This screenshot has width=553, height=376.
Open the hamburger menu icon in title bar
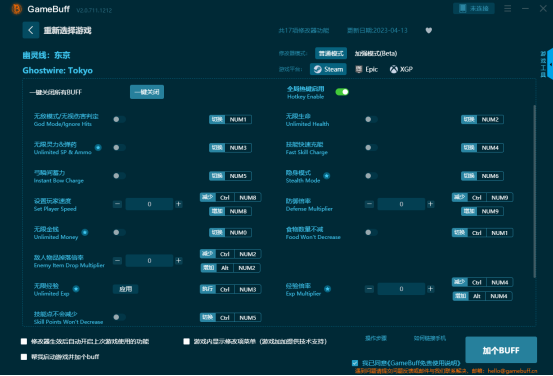[508, 8]
